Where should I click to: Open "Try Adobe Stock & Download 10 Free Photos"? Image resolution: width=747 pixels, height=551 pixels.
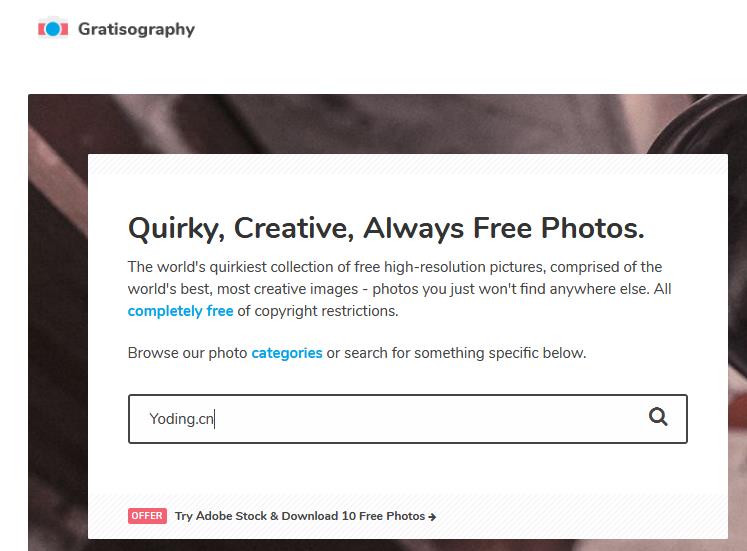pyautogui.click(x=299, y=516)
